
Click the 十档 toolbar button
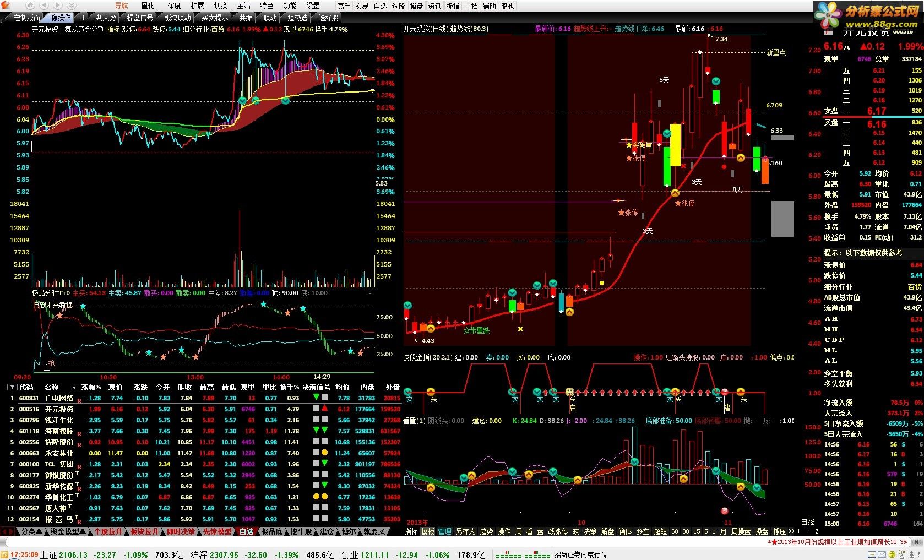pyautogui.click(x=471, y=6)
